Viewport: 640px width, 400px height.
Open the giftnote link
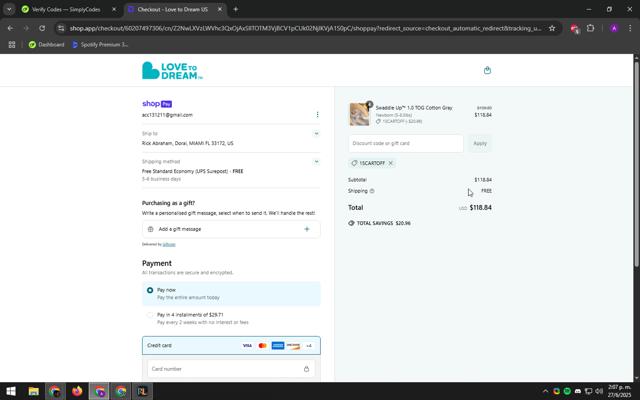coord(169,244)
